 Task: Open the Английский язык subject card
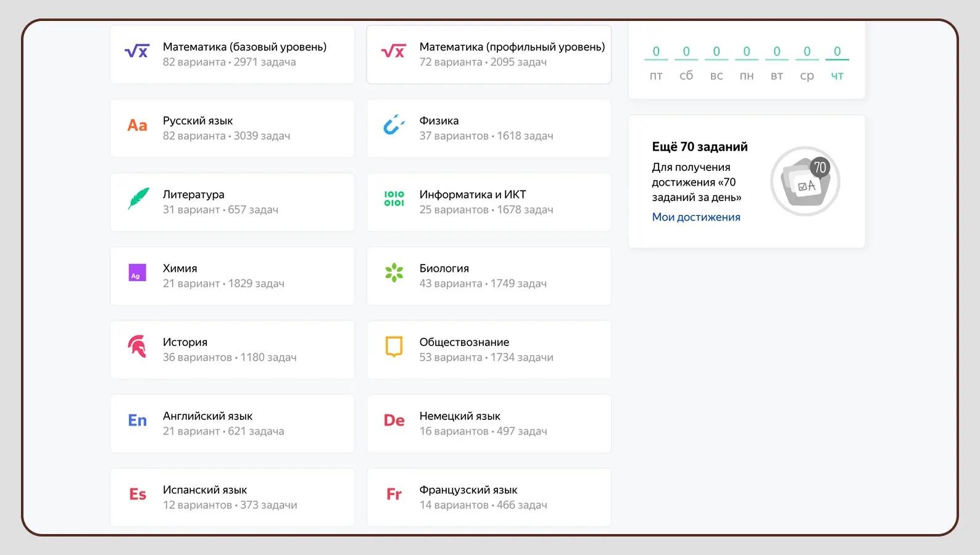tap(232, 424)
